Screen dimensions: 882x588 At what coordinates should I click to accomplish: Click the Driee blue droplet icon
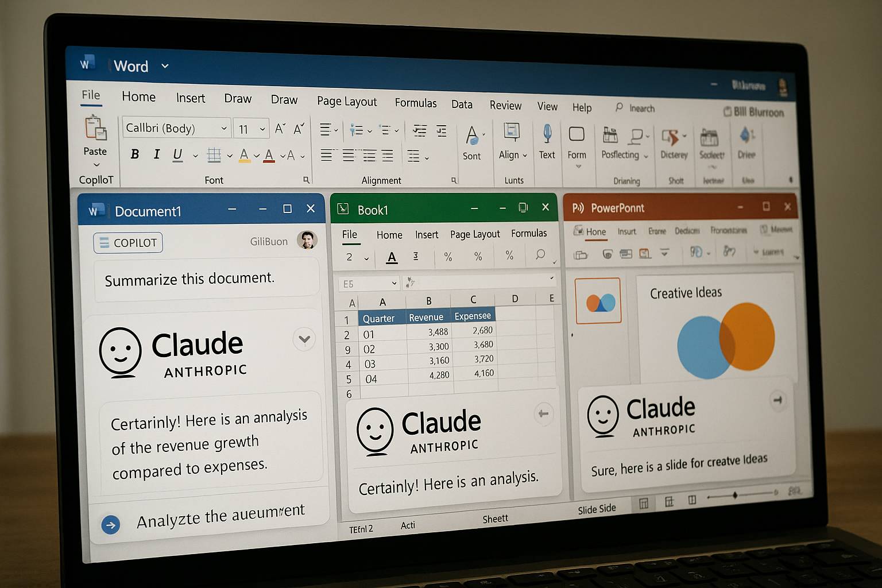coord(745,136)
